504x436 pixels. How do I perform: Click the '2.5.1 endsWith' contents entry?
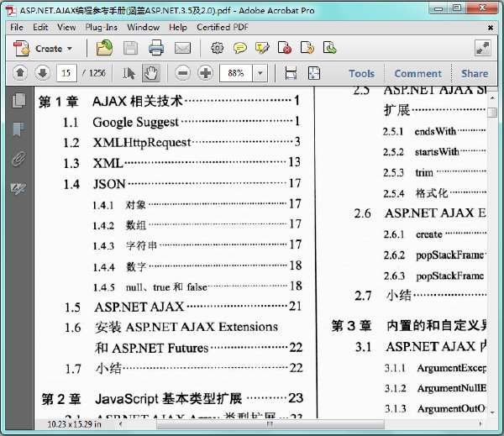pos(434,131)
